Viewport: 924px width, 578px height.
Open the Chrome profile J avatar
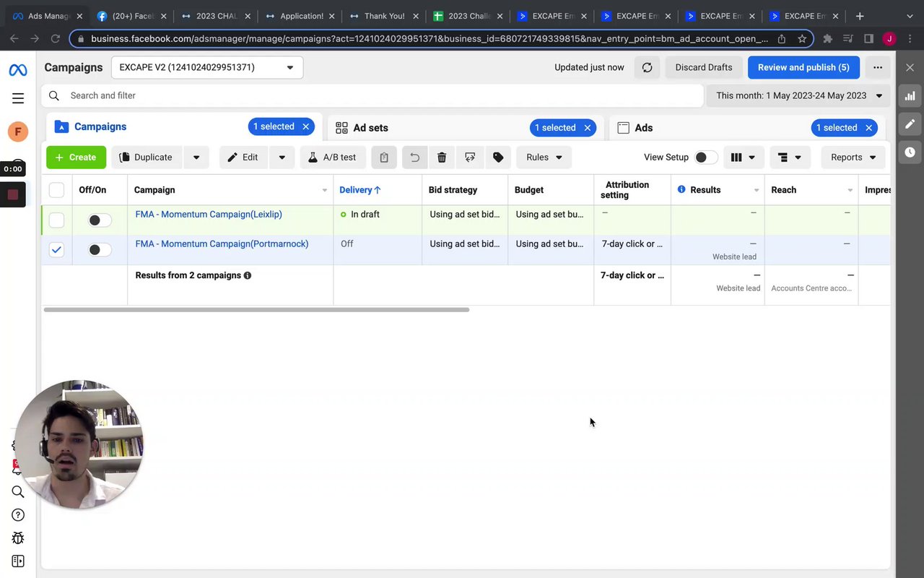tap(889, 38)
